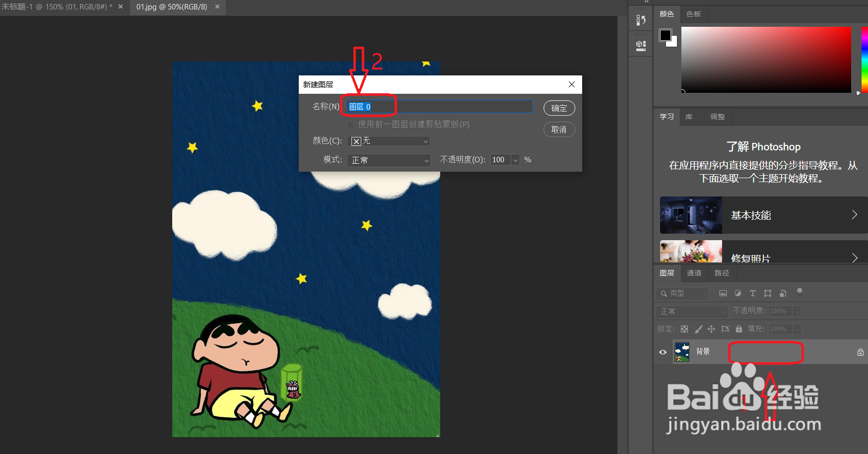Click the lock all padlock icon

(739, 329)
